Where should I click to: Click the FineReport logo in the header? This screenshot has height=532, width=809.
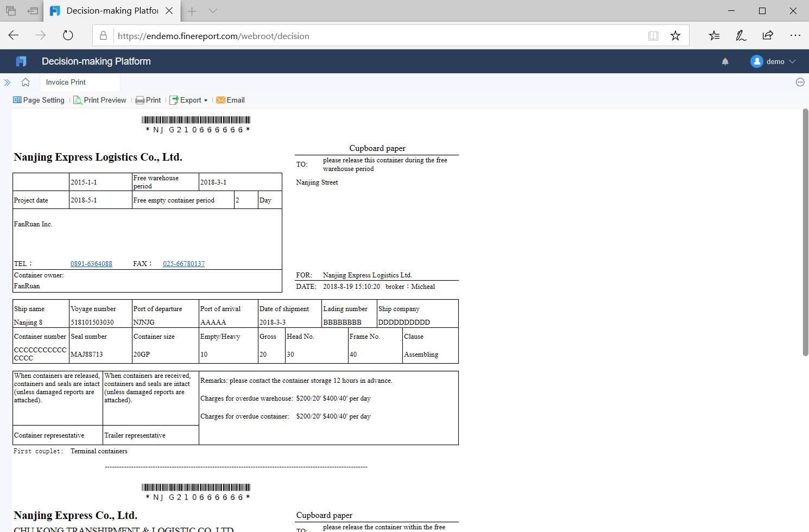coord(21,61)
